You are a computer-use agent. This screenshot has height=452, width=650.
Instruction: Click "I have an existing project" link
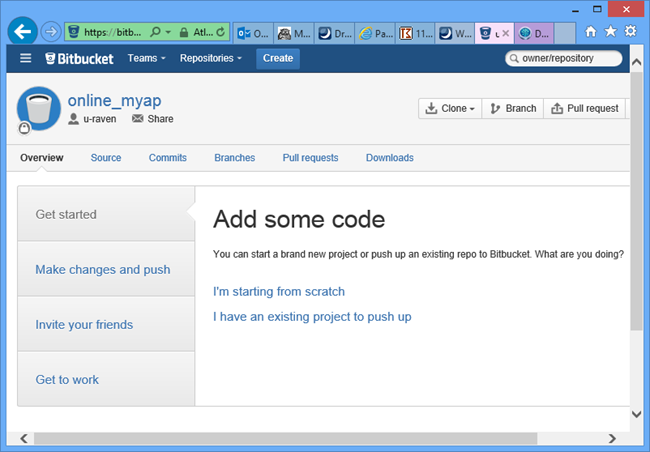(312, 317)
